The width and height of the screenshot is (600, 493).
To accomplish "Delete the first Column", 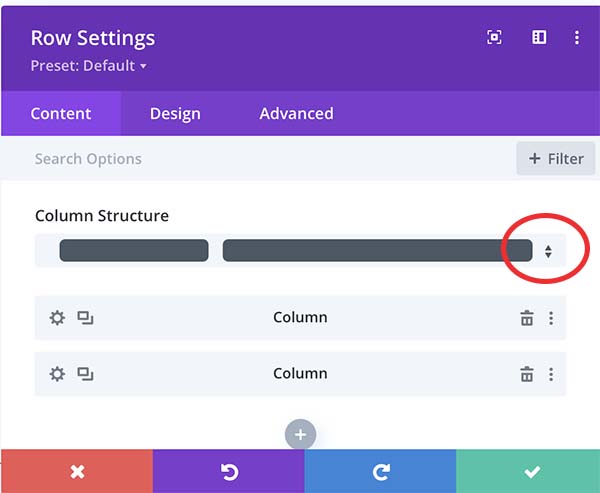I will point(526,318).
